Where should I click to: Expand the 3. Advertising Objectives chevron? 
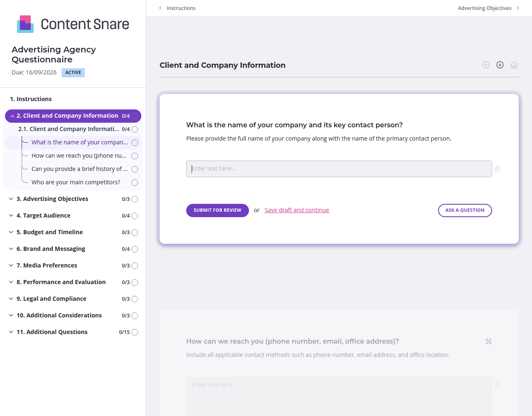coord(11,199)
